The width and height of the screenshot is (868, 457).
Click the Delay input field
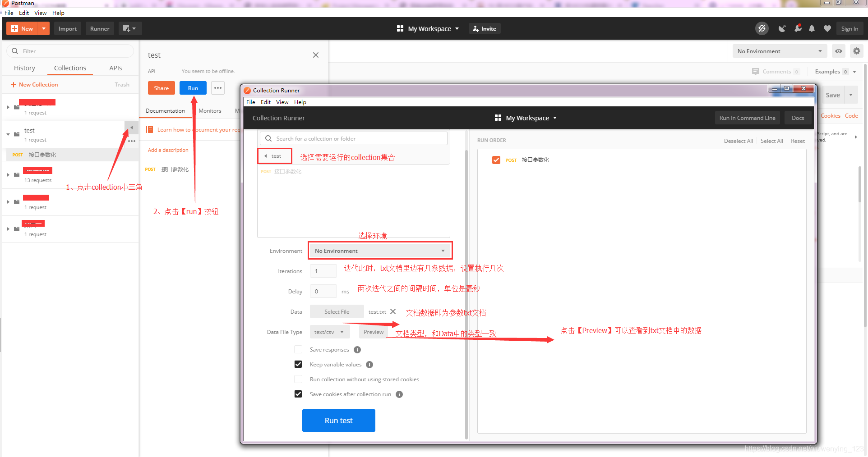(x=323, y=291)
